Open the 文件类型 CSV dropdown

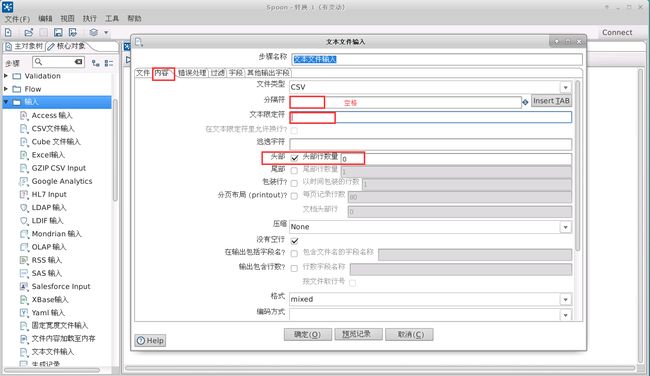[x=565, y=87]
